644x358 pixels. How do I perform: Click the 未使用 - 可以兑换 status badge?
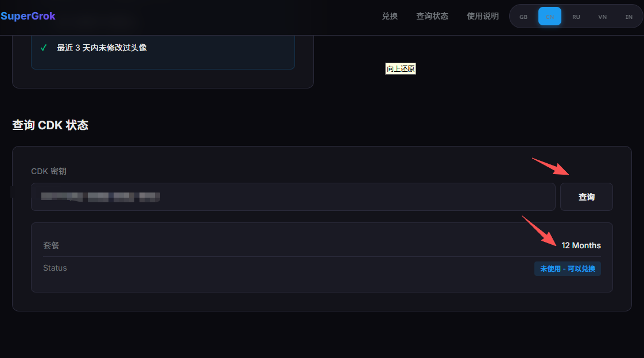coord(568,269)
